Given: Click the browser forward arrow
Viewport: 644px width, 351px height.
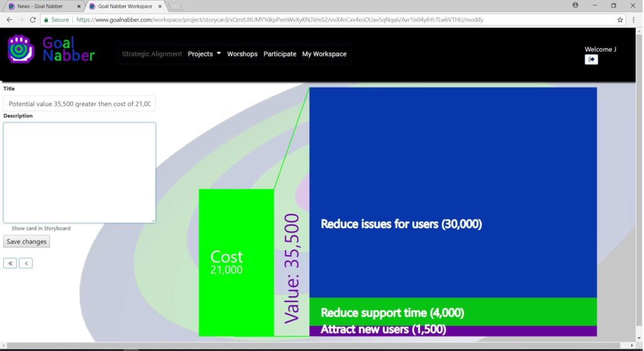Looking at the screenshot, I should coord(21,19).
